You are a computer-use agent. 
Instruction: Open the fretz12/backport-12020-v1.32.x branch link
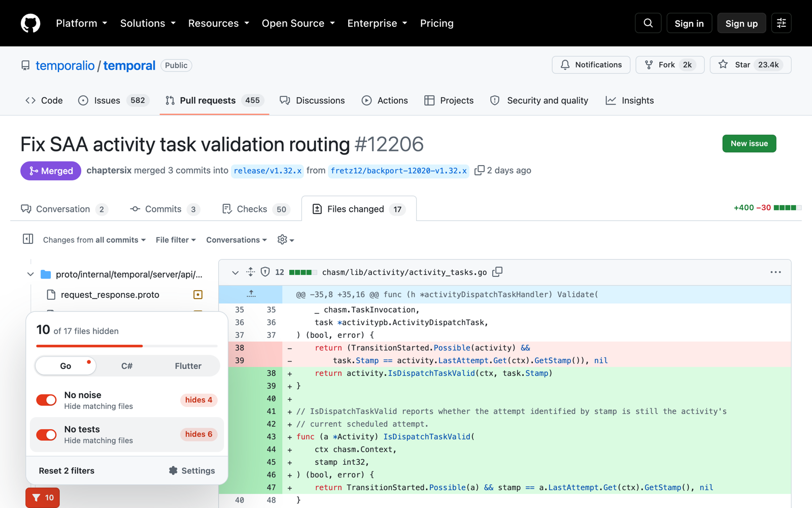point(398,171)
